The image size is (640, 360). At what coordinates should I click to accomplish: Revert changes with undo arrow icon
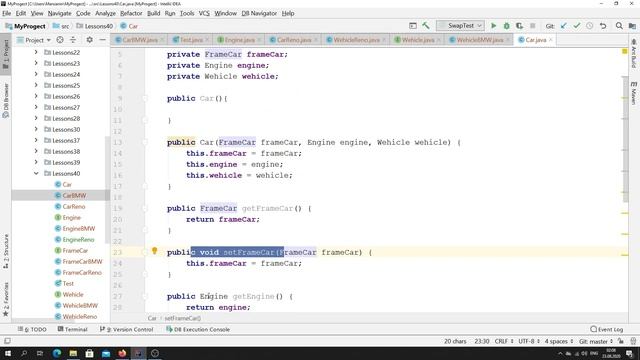tap(603, 26)
